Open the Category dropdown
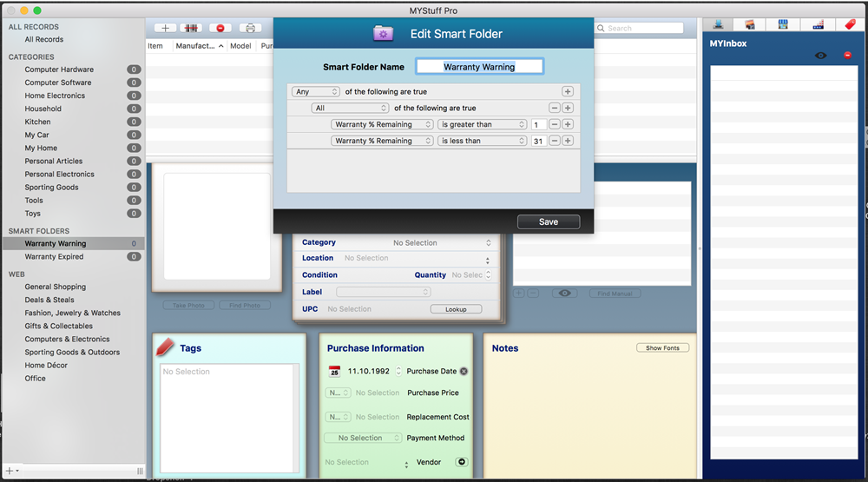This screenshot has height=482, width=868. pos(441,242)
